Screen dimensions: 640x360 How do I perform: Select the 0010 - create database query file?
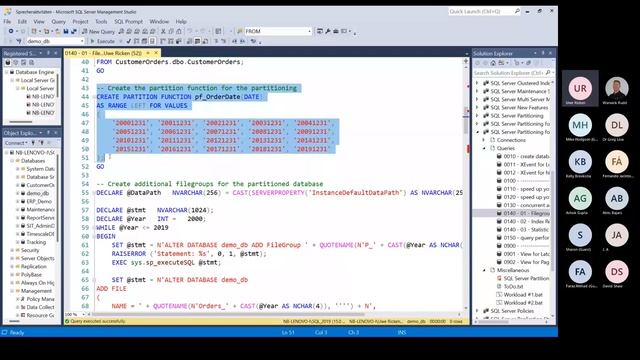pos(523,156)
